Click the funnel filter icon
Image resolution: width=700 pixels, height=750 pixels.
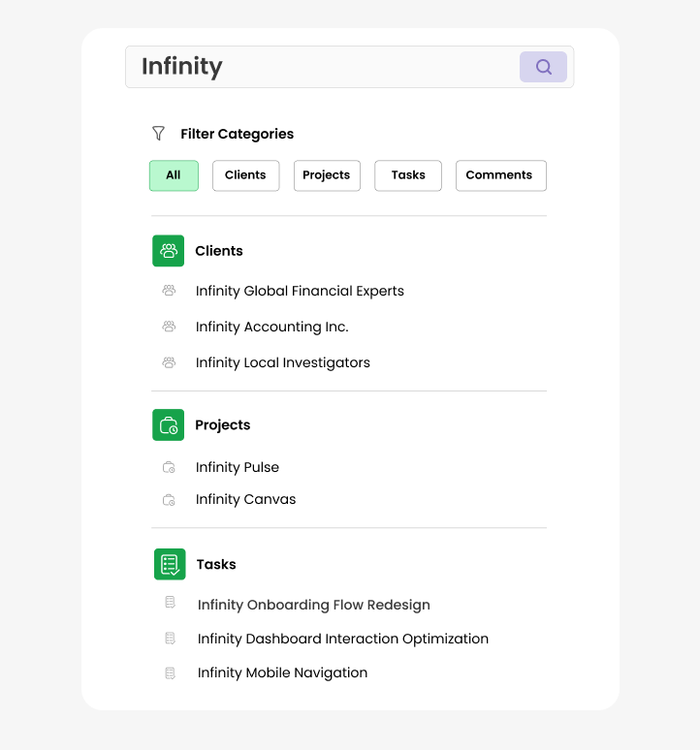158,134
